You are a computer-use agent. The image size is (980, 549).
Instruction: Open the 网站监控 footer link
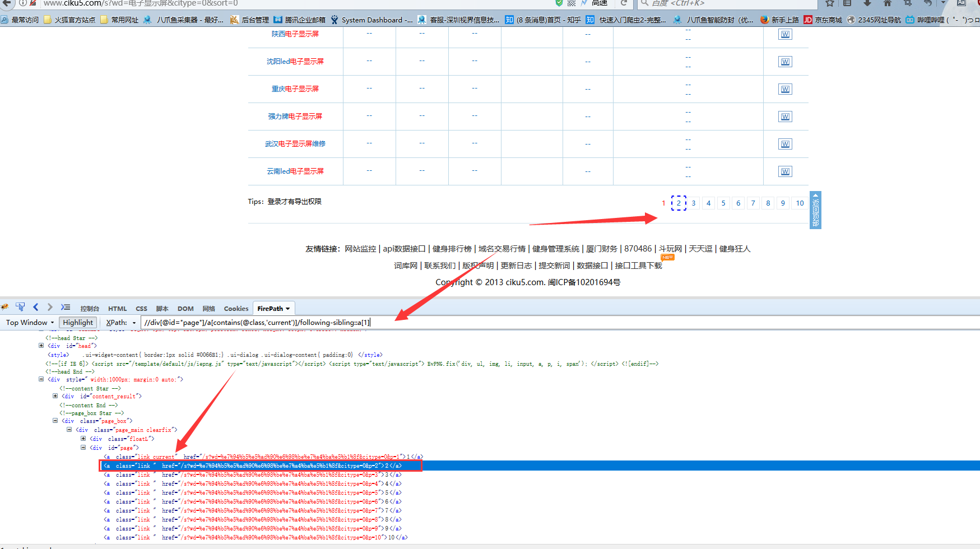(360, 249)
